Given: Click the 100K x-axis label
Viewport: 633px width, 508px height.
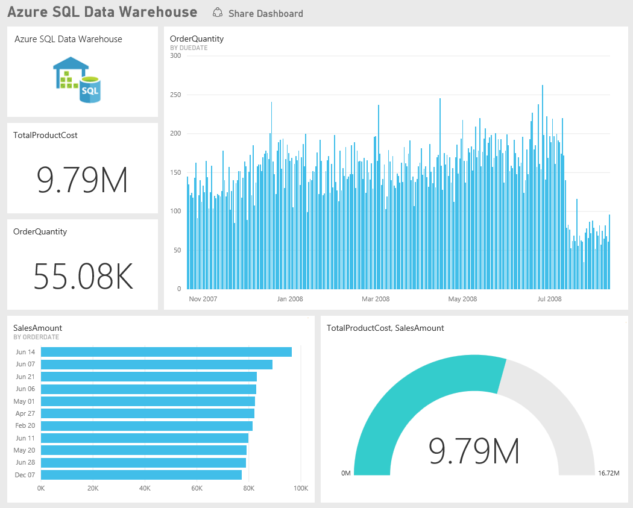Looking at the screenshot, I should pyautogui.click(x=301, y=488).
